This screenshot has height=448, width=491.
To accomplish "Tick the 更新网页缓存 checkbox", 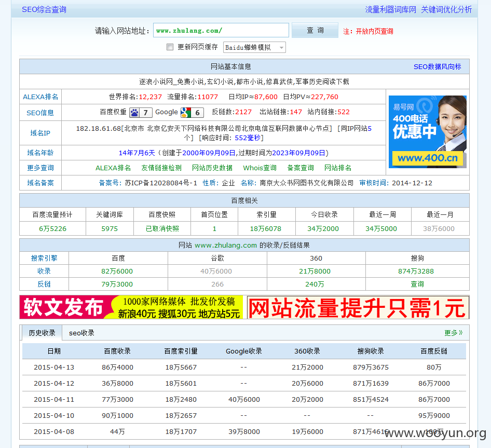I will click(170, 47).
